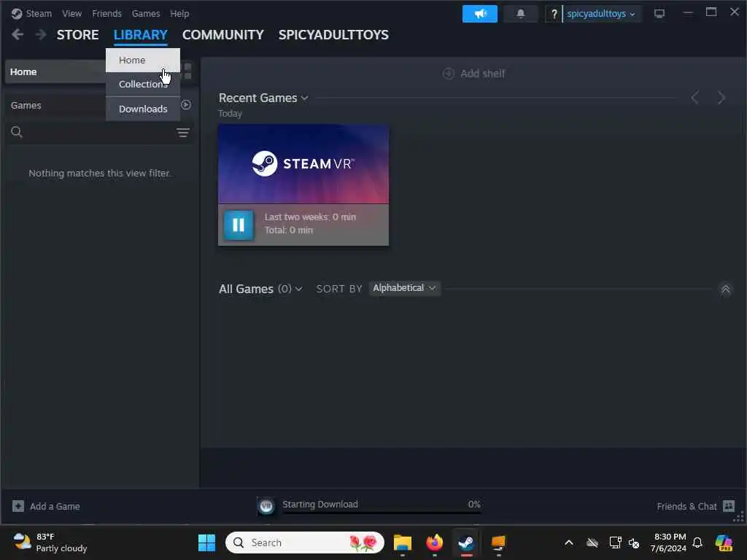Screen dimensions: 747x560
Task: Open the SteamVR game thumbnail
Action: click(x=303, y=164)
